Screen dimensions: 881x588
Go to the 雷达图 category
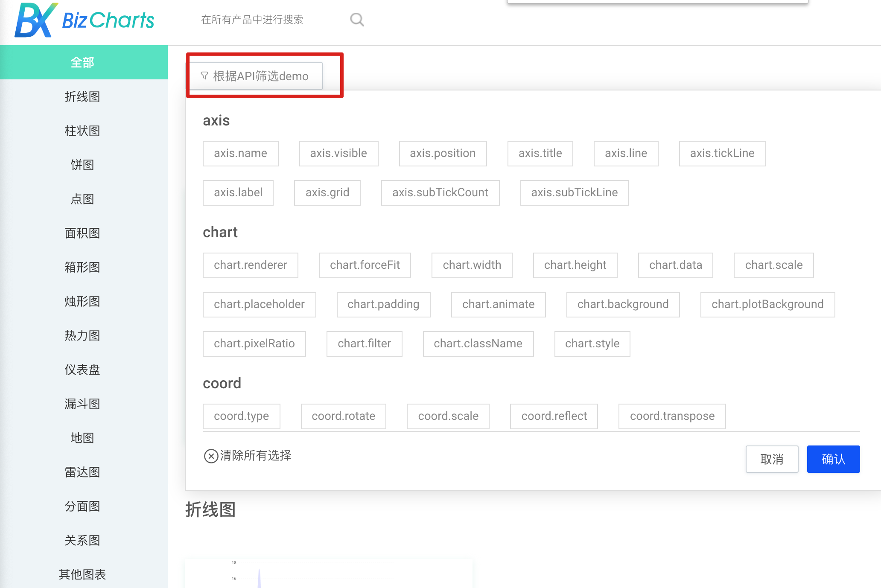tap(82, 472)
